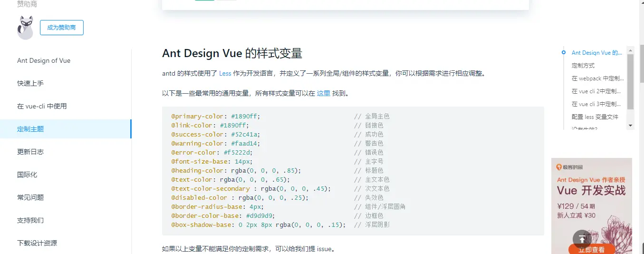Viewport: 644px width, 254px height.
Task: Jump to 在 vue cli 3中定制 anchor
Action: (596, 104)
